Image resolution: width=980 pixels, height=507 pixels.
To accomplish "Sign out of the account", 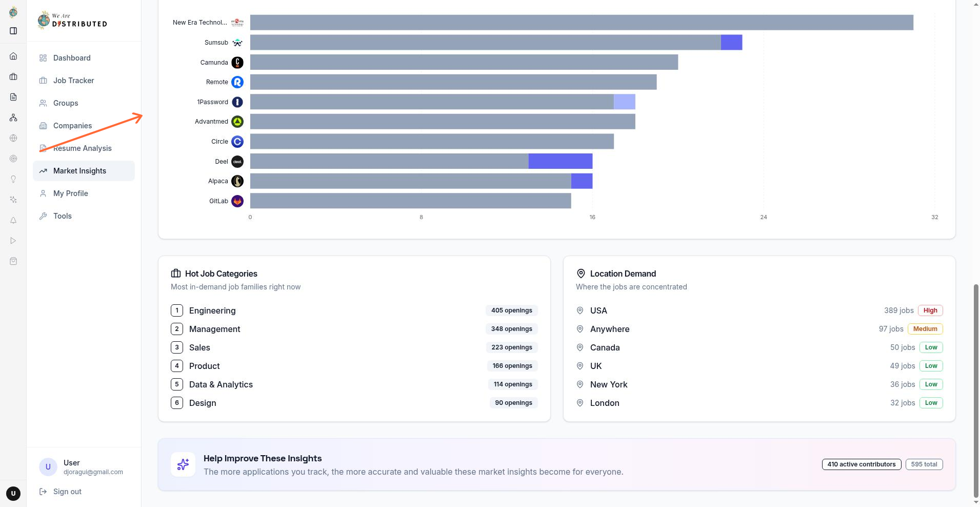I will click(x=61, y=492).
